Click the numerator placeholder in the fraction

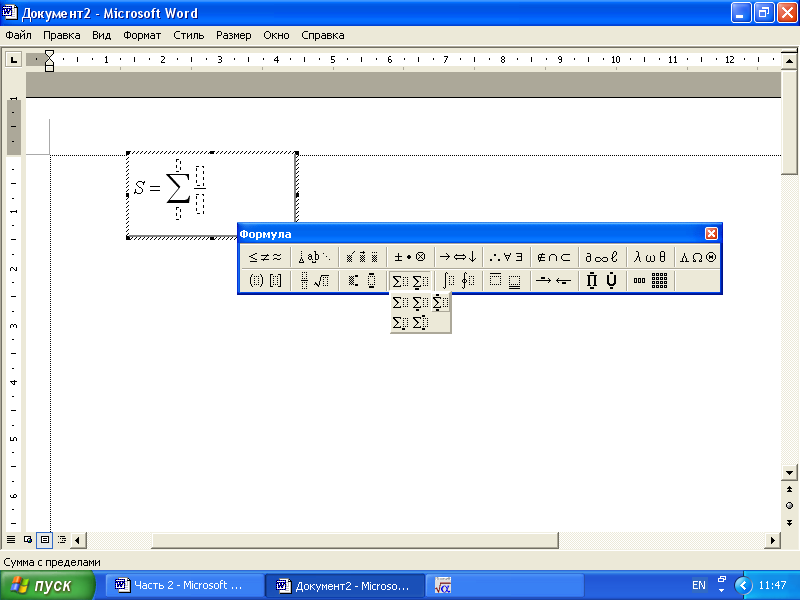coord(200,177)
